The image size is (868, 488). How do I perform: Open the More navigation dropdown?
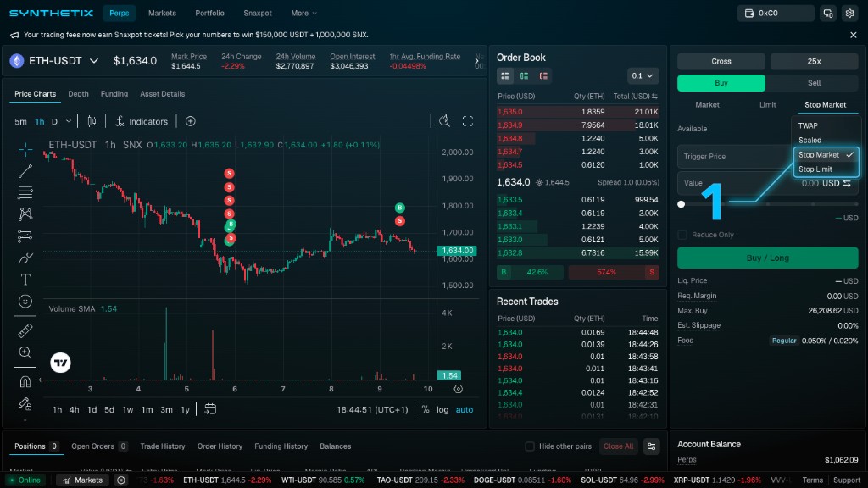pyautogui.click(x=304, y=14)
